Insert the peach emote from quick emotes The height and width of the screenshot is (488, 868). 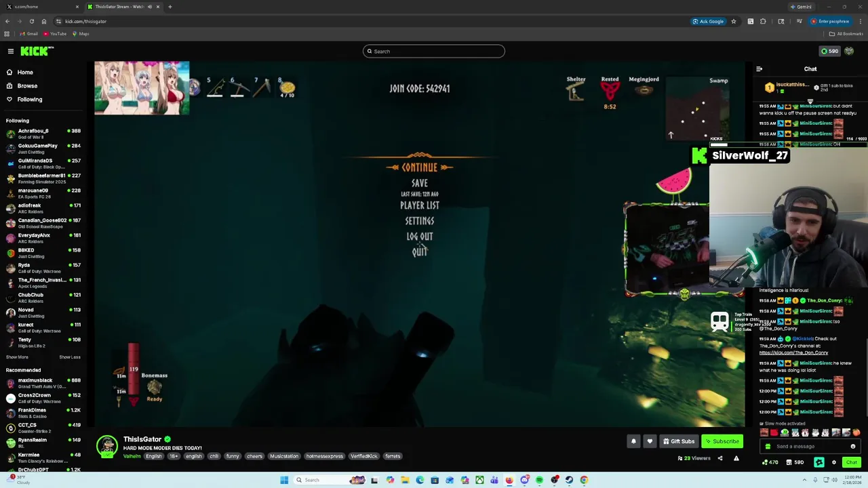[x=856, y=432]
